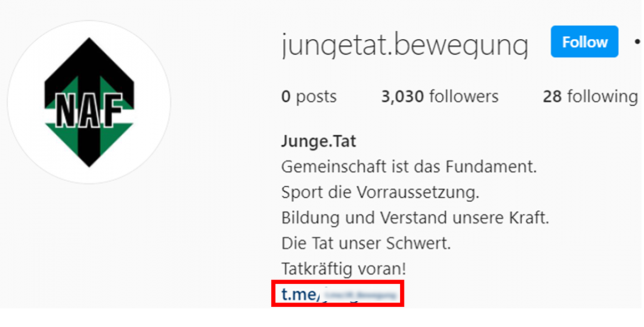Click the black arrow tip of logo
The width and height of the screenshot is (644, 327).
click(89, 50)
